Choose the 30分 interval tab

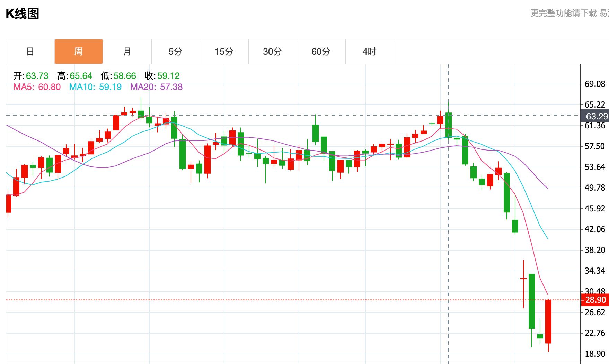tap(273, 52)
